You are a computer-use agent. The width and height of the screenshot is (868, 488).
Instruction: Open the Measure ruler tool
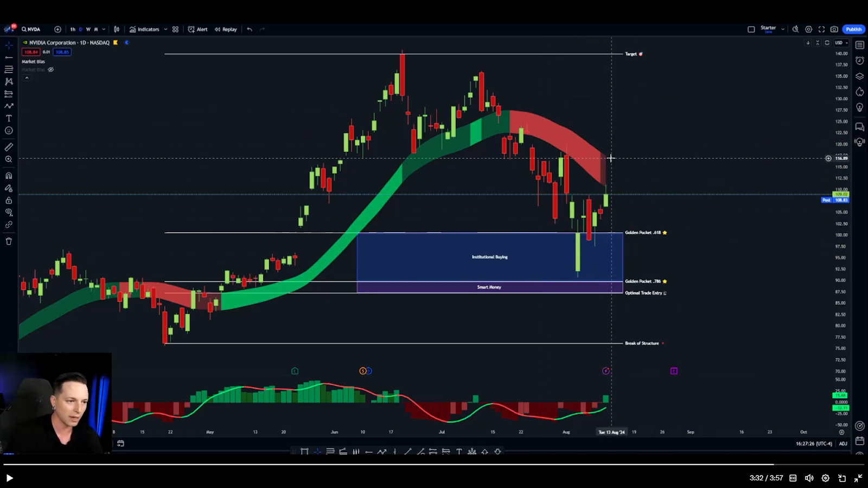(9, 146)
